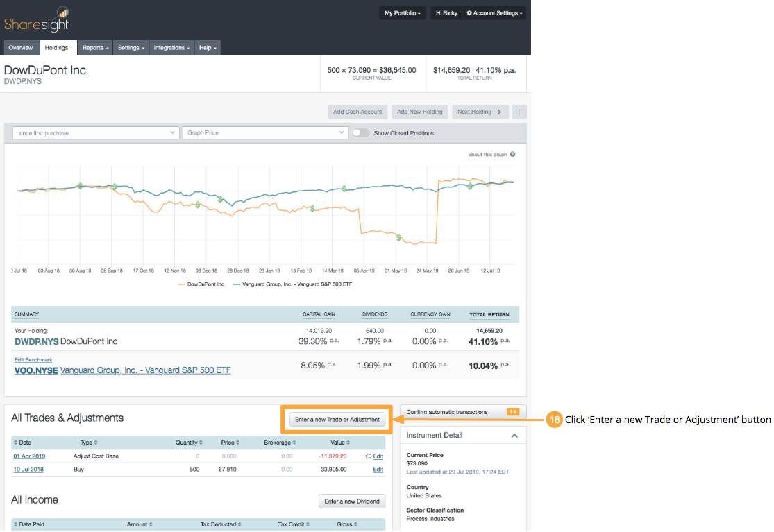Click DWDP.NYS DowDuPont Inc holding name
774x532 pixels.
pos(66,341)
